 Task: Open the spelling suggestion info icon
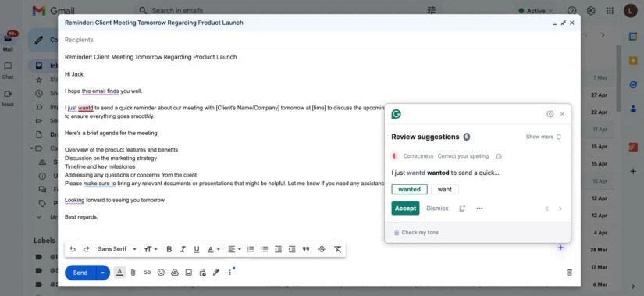tap(499, 157)
